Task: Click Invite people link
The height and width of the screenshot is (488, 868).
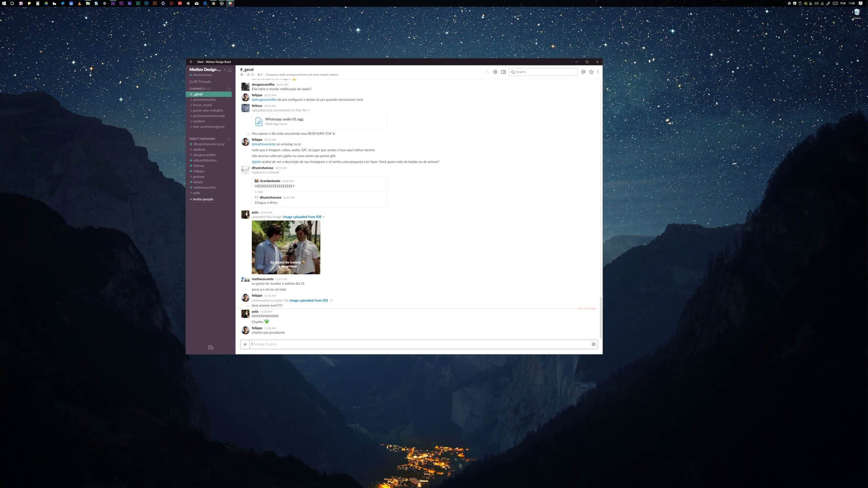Action: [202, 199]
